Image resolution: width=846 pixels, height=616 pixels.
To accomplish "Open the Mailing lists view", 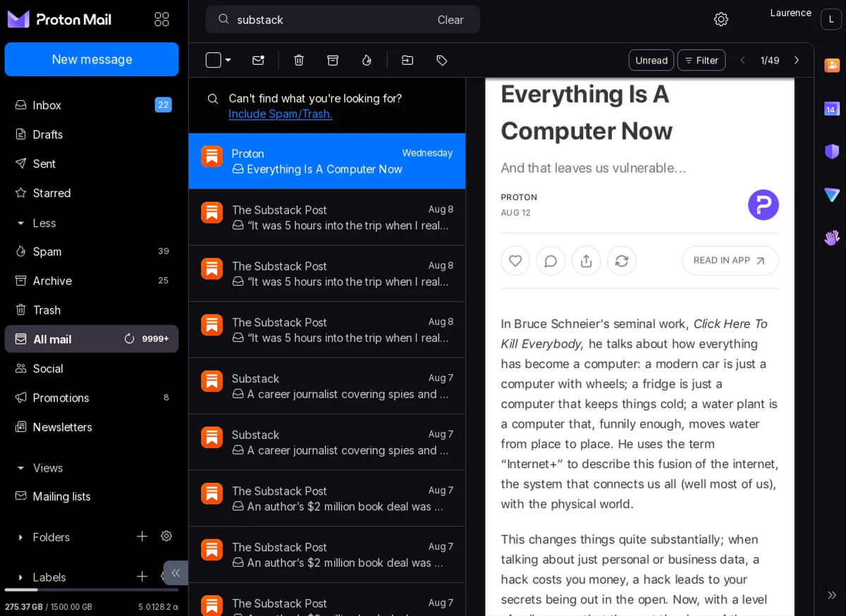I will point(92,496).
